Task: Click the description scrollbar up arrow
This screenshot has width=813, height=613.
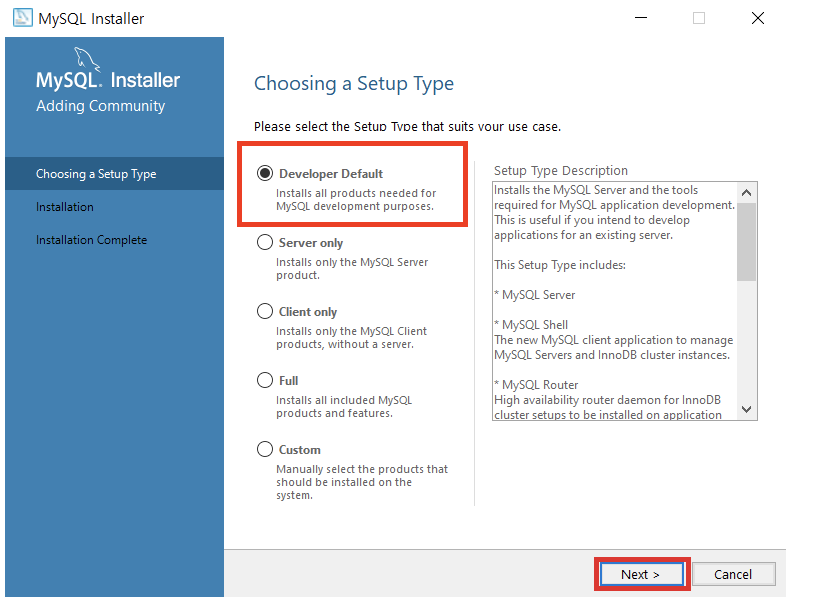Action: (x=747, y=193)
